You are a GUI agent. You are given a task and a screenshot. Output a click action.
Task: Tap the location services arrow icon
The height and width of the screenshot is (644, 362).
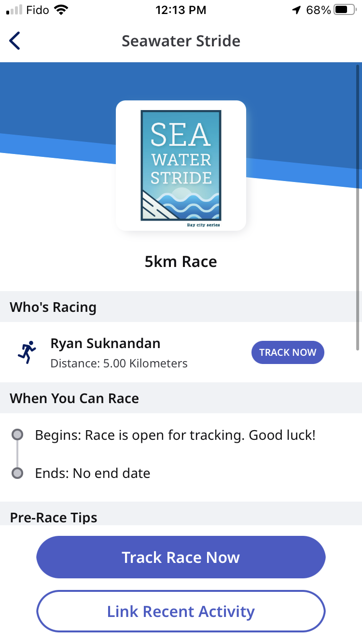(296, 10)
